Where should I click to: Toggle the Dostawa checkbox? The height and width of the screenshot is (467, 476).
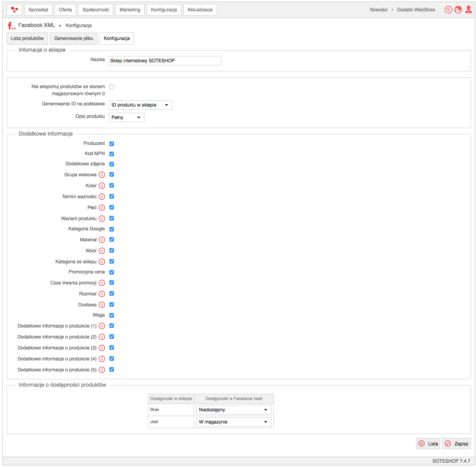click(x=112, y=304)
